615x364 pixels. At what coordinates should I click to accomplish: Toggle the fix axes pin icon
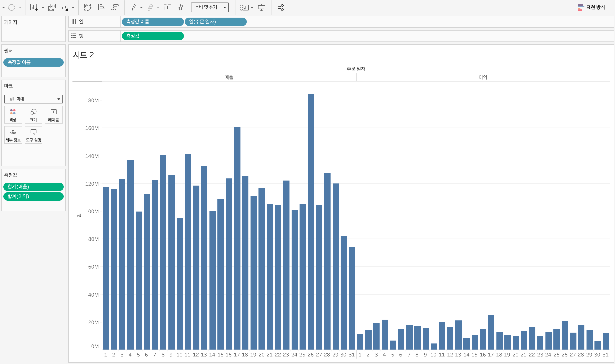click(x=181, y=7)
